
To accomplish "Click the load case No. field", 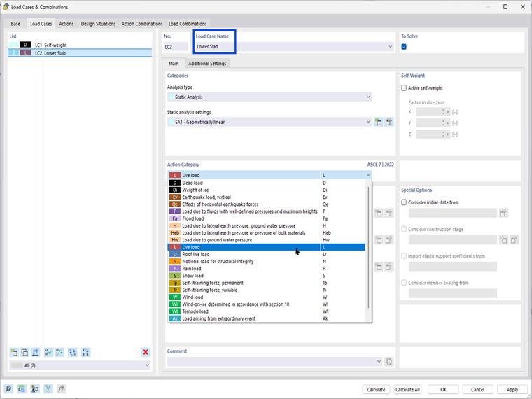I will pyautogui.click(x=176, y=47).
